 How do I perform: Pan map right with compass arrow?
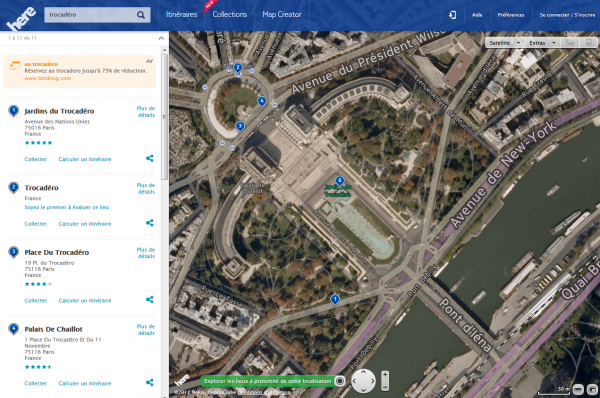tap(372, 381)
